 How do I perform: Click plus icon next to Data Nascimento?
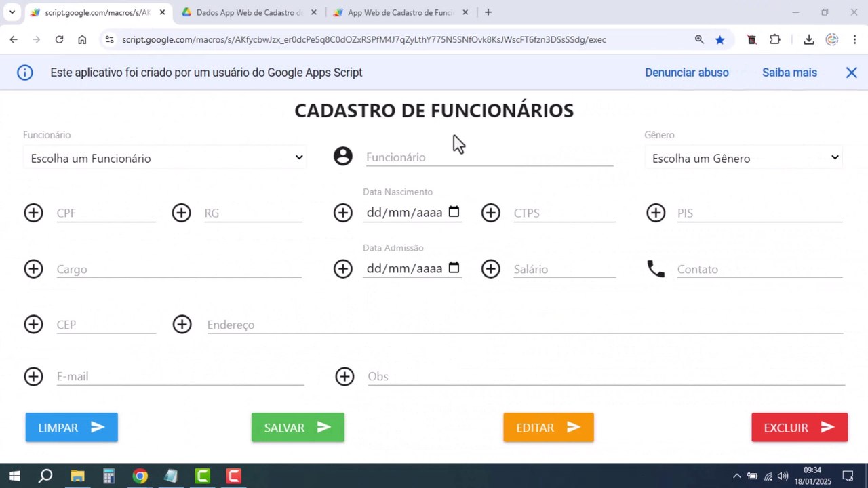point(343,213)
